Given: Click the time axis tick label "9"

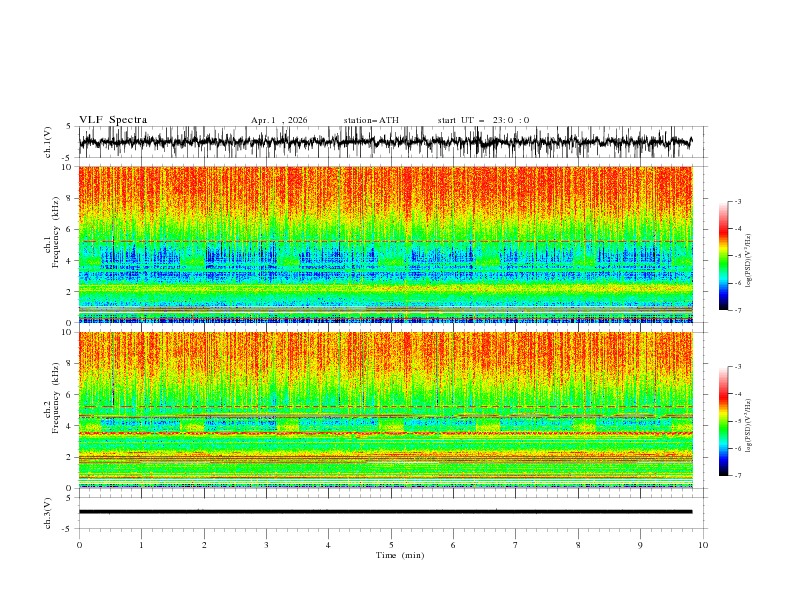Looking at the screenshot, I should click(640, 545).
